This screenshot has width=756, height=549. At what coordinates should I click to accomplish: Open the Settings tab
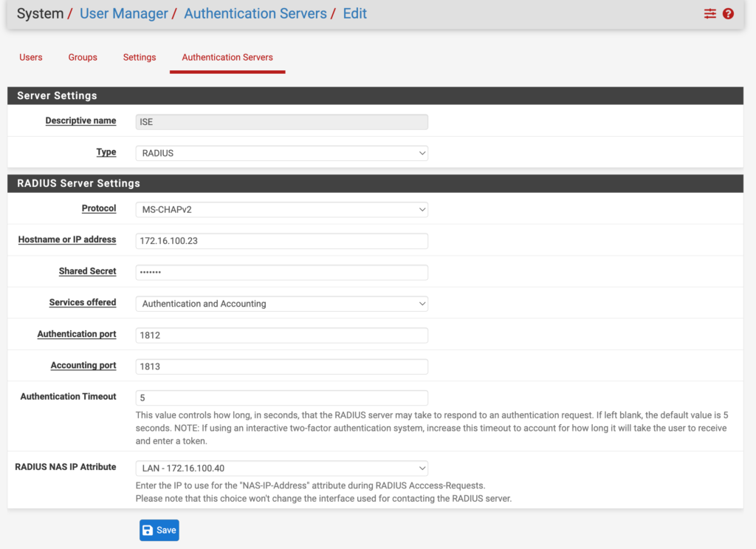click(139, 57)
